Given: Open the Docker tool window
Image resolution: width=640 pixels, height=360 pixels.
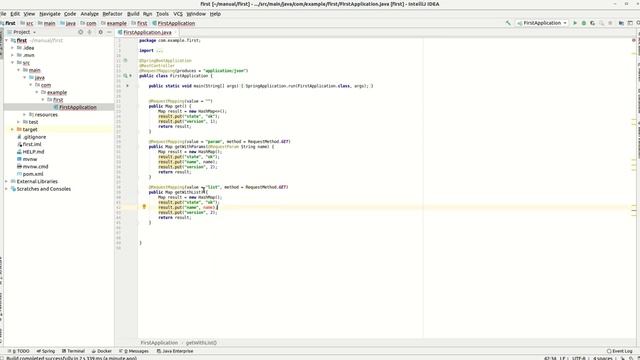Looking at the screenshot, I should point(102,351).
